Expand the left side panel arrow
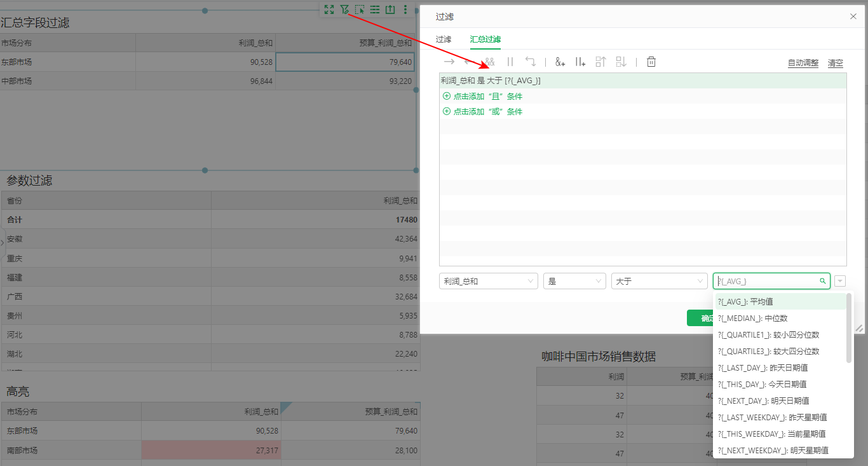This screenshot has height=466, width=868. pyautogui.click(x=2, y=242)
